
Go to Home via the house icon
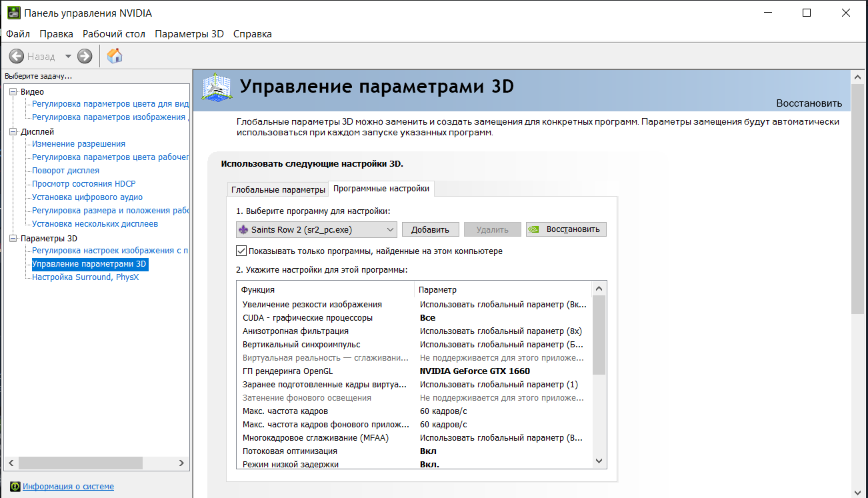click(x=115, y=56)
